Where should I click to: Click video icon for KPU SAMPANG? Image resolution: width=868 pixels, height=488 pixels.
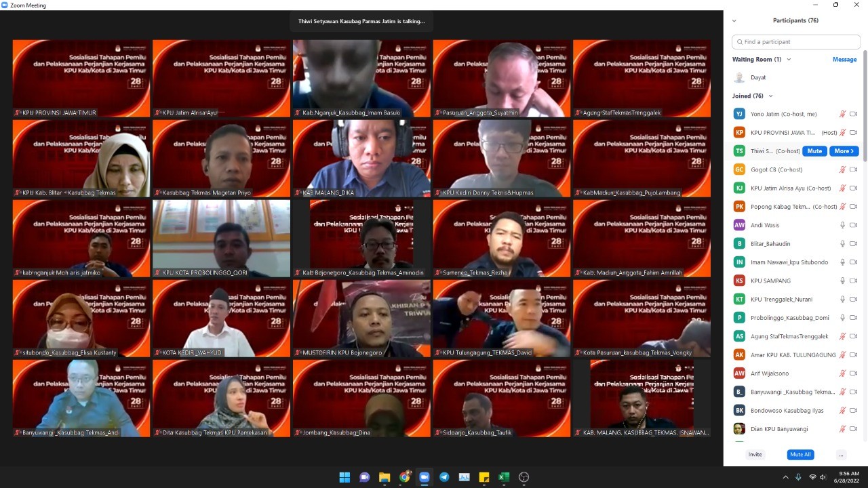pyautogui.click(x=854, y=281)
